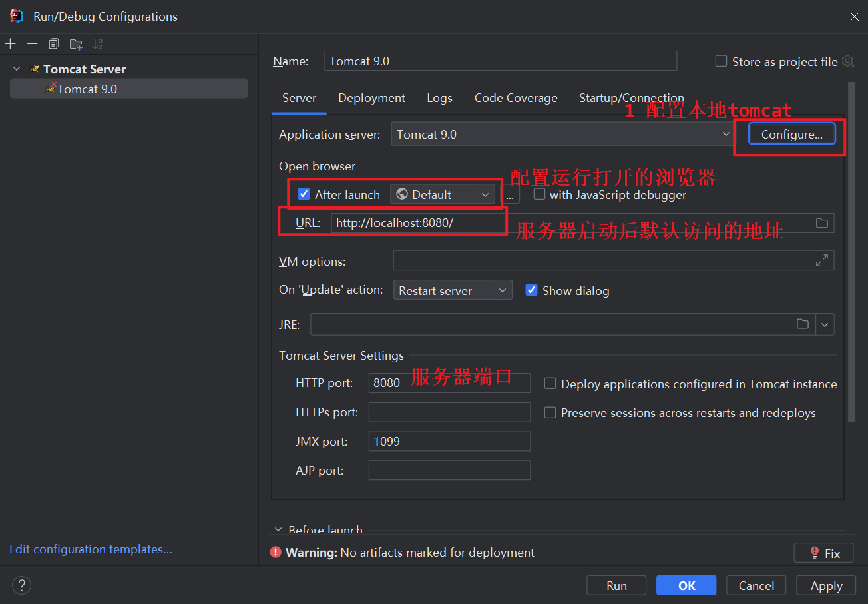Add new configuration with plus icon
Viewport: 868px width, 604px height.
click(10, 44)
